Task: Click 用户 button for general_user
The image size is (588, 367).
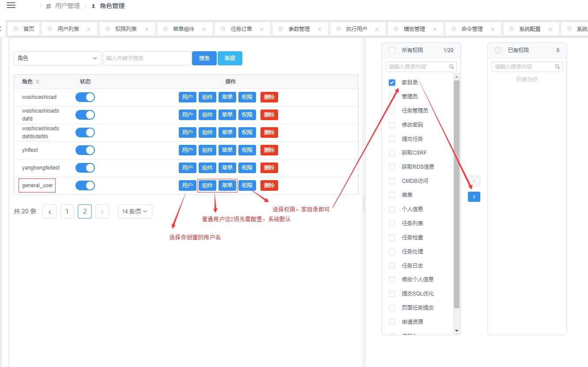Action: [x=188, y=185]
